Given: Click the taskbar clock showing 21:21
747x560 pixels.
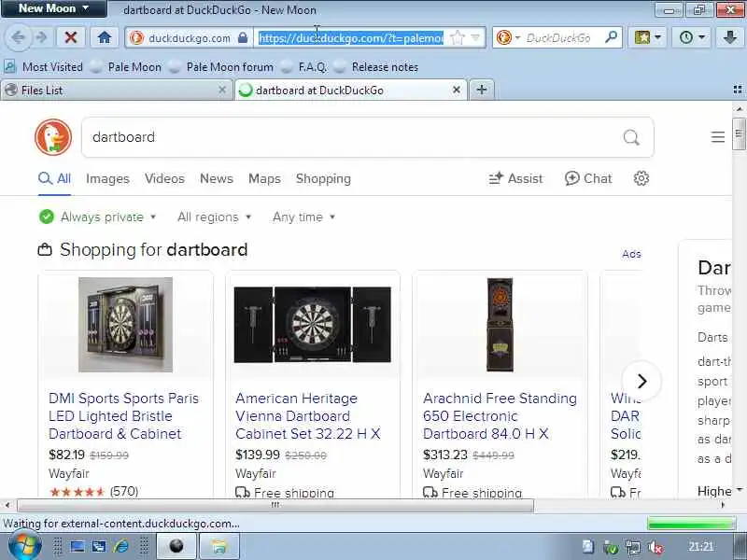Looking at the screenshot, I should (701, 547).
